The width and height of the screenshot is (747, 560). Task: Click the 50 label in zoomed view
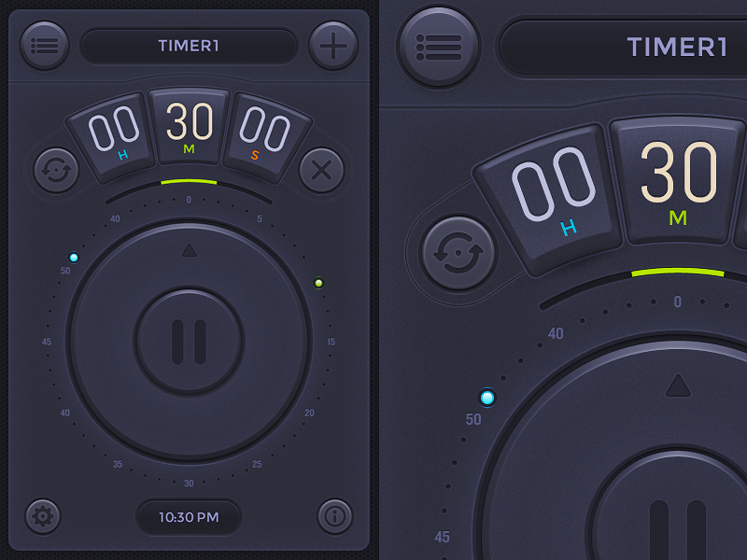[473, 419]
